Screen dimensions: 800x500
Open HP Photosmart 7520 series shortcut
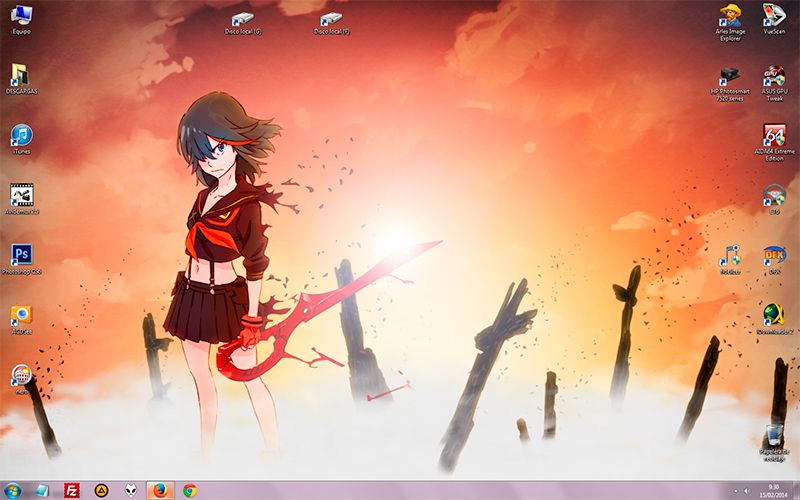[730, 83]
